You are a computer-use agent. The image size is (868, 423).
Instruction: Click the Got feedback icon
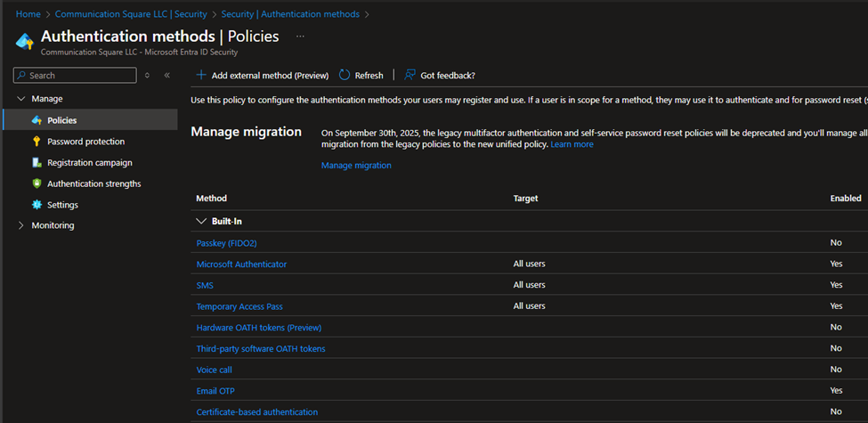tap(410, 76)
